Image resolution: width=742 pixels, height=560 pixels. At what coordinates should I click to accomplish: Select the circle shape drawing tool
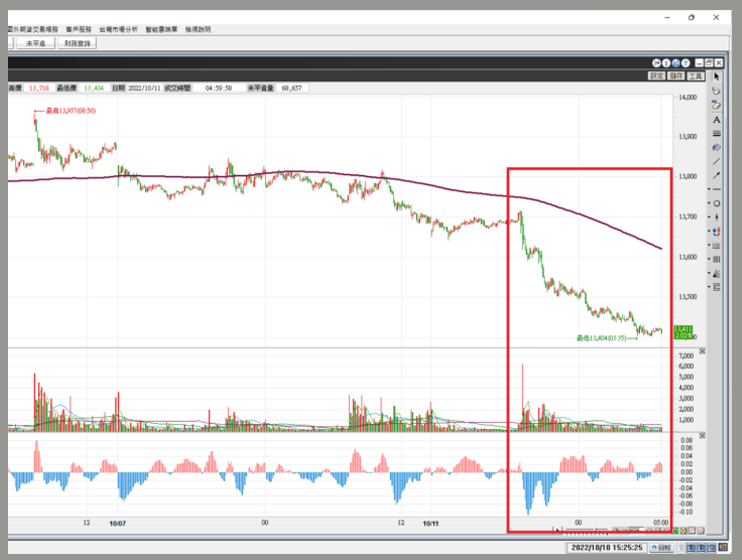[717, 203]
